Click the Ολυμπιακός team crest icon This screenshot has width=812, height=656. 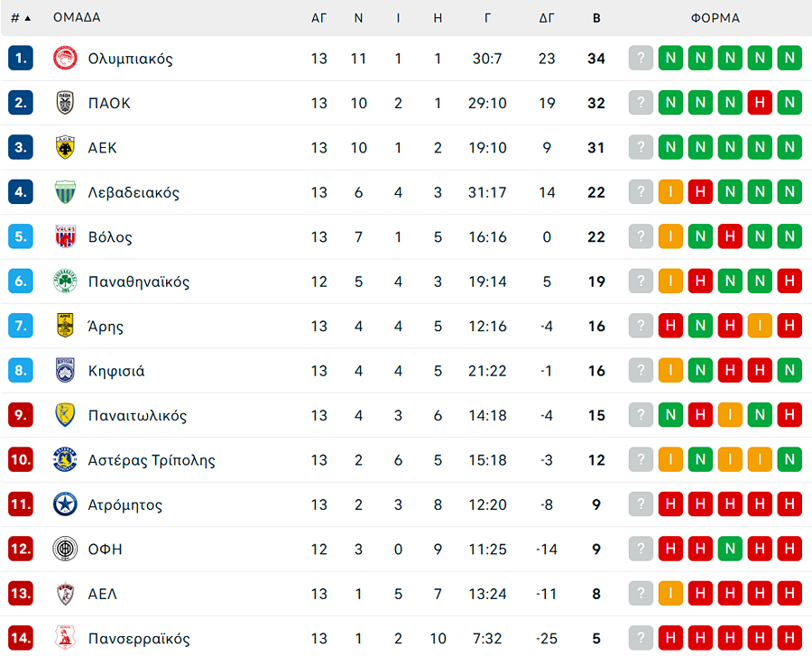65,59
